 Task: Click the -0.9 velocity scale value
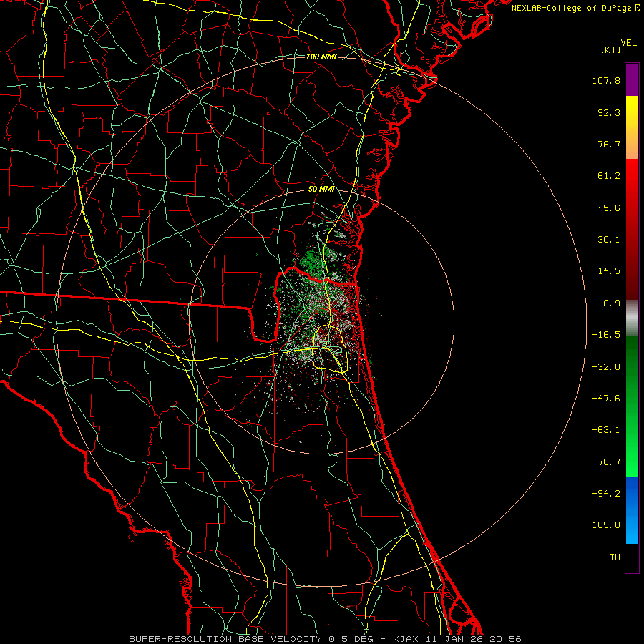coord(609,303)
